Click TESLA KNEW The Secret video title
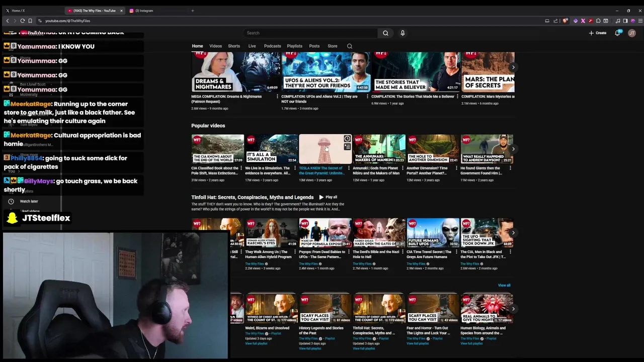The image size is (644, 362). [321, 170]
